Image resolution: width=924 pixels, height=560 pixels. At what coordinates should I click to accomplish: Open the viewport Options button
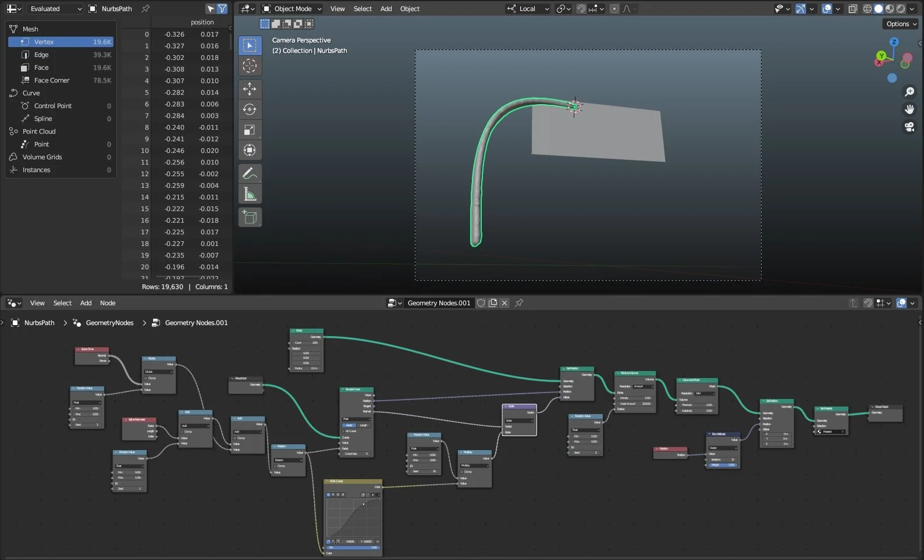point(901,24)
